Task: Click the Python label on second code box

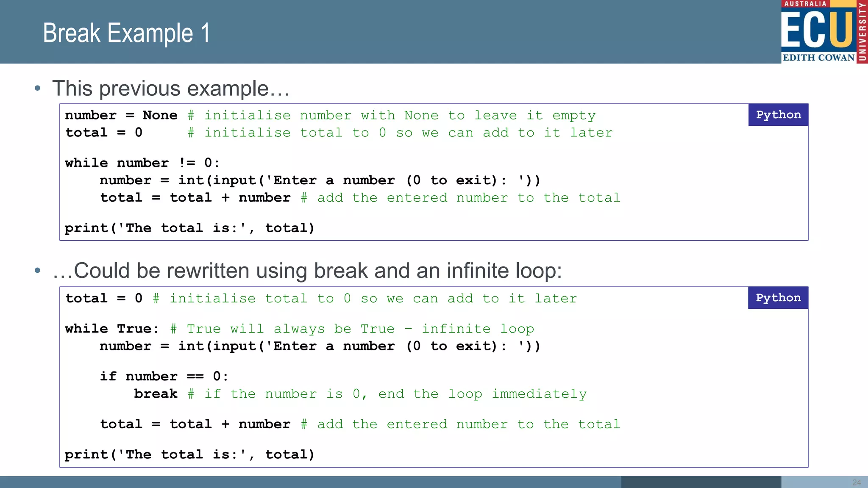Action: (778, 298)
